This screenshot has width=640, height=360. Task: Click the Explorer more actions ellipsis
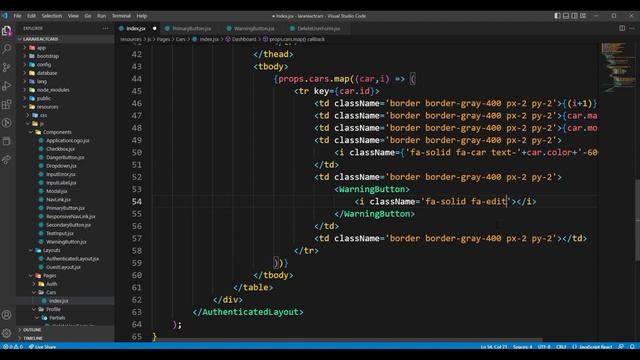[x=105, y=29]
